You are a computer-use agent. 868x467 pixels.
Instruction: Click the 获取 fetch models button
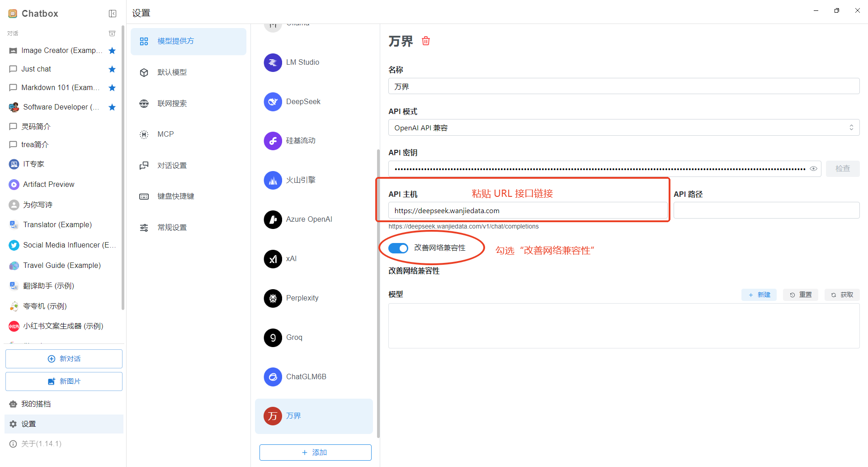[842, 295]
